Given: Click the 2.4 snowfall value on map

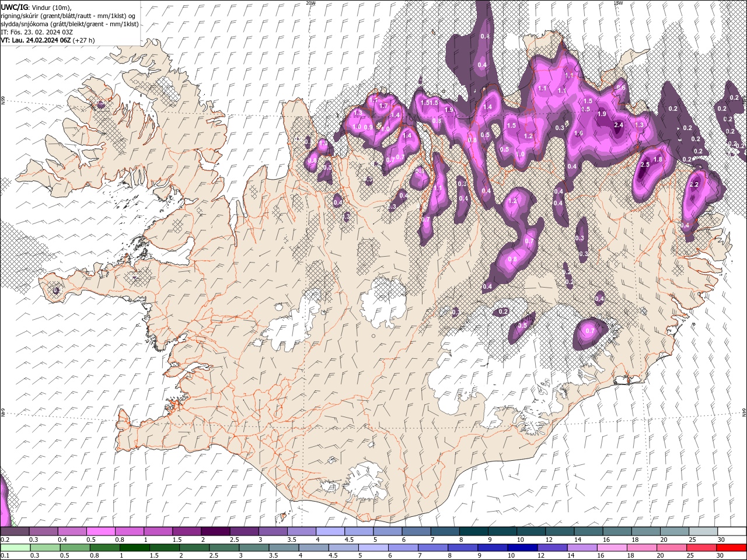Looking at the screenshot, I should (619, 125).
